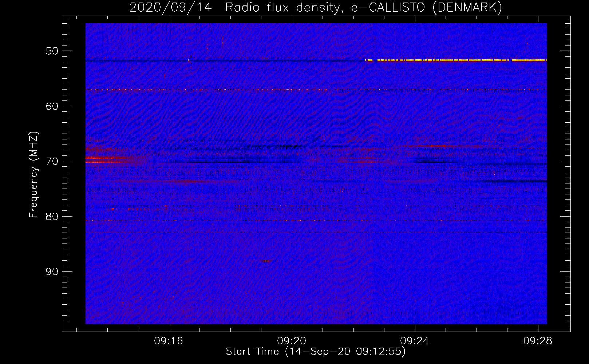589x364 pixels.
Task: Click the frequency axis value 50
Action: 52,51
